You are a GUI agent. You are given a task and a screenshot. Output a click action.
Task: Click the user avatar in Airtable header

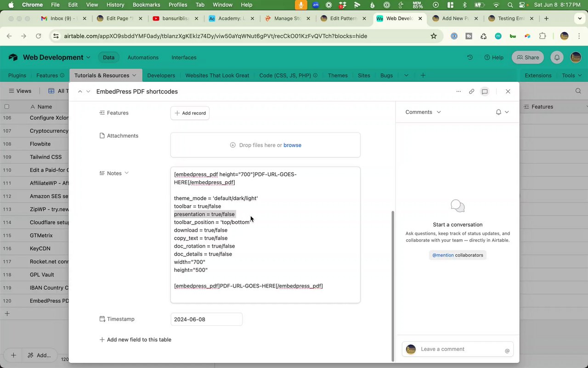pyautogui.click(x=576, y=57)
